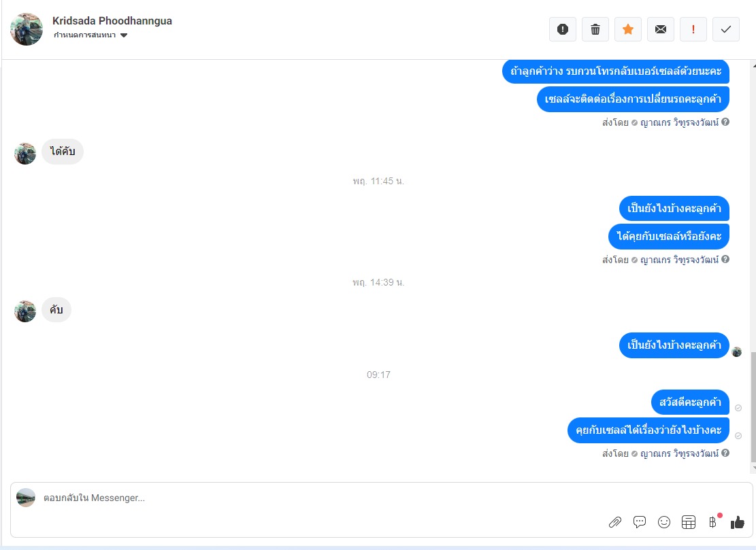Toggle the red exclamation priority flag
This screenshot has width=756, height=550.
(693, 29)
